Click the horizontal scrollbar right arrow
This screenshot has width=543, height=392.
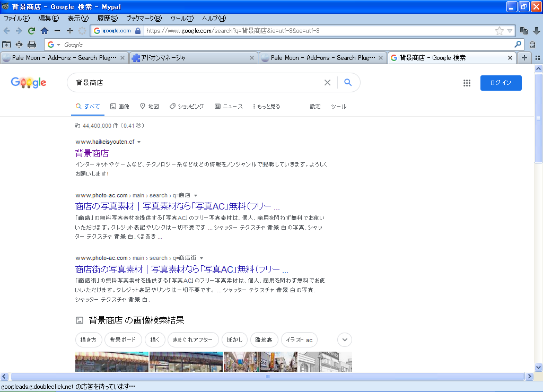coord(529,376)
